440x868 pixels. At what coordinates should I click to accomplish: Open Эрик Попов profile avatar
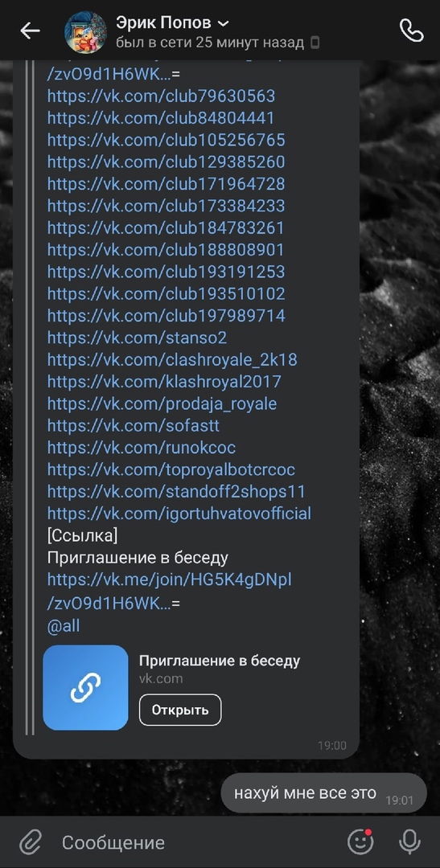[86, 32]
